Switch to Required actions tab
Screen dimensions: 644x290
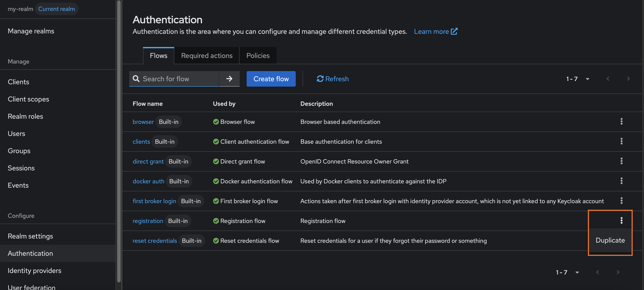207,56
